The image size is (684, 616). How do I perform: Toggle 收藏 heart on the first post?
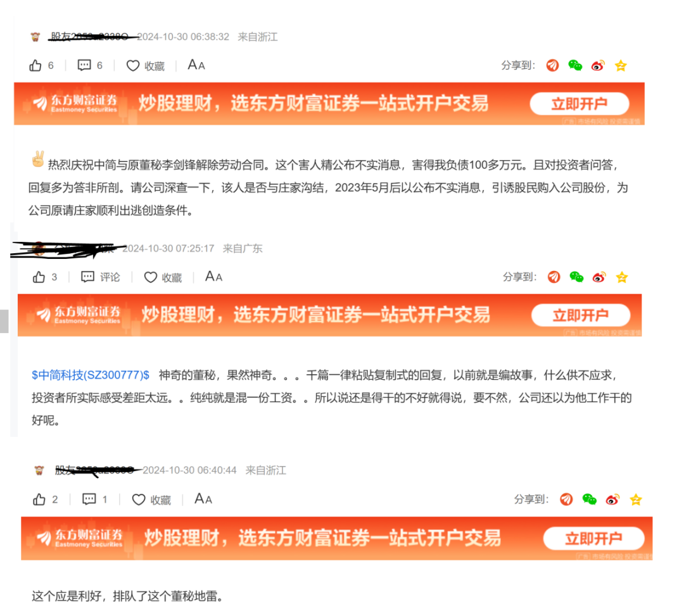click(x=145, y=66)
